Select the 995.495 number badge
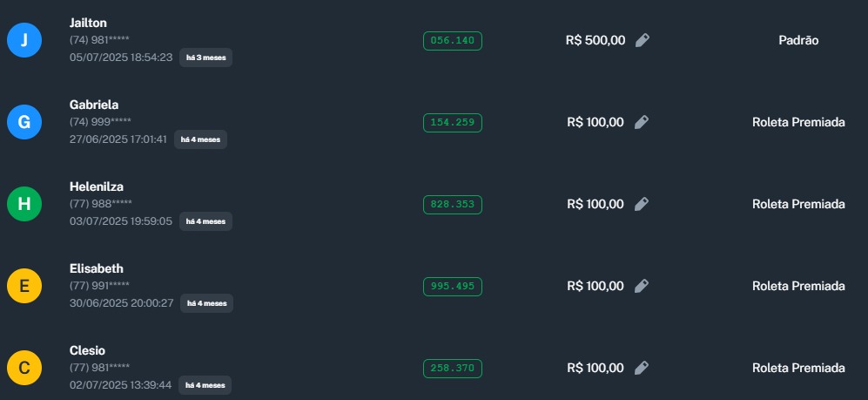 pyautogui.click(x=452, y=286)
